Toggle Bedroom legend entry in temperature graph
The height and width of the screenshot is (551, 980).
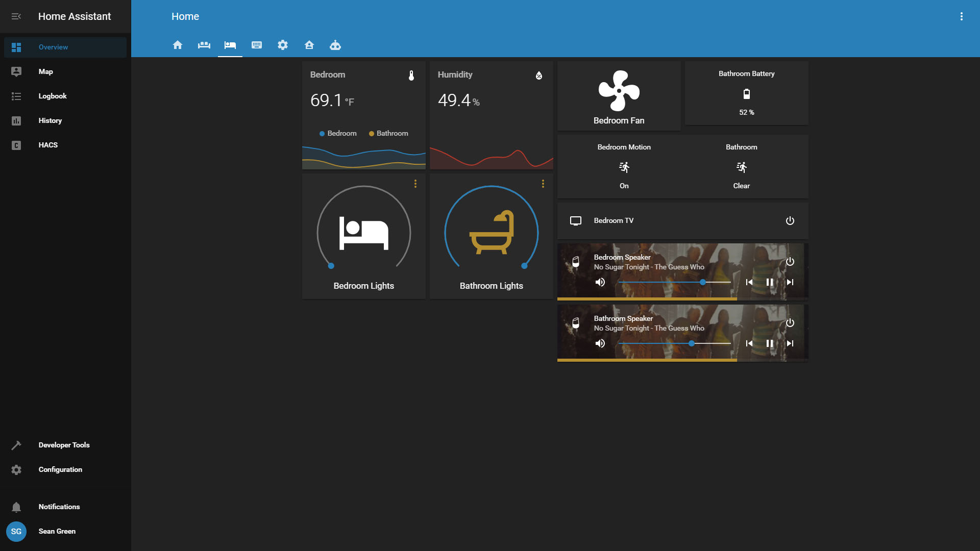click(338, 133)
